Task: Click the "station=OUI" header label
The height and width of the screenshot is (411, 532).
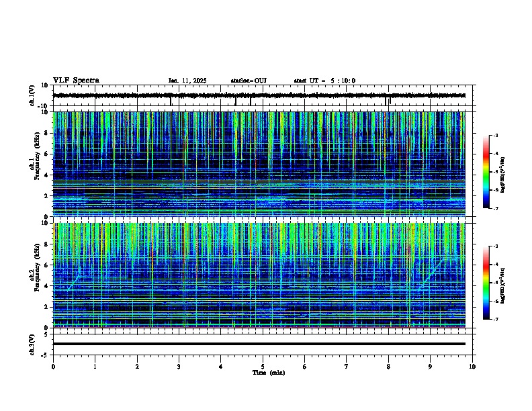Action: [x=249, y=81]
